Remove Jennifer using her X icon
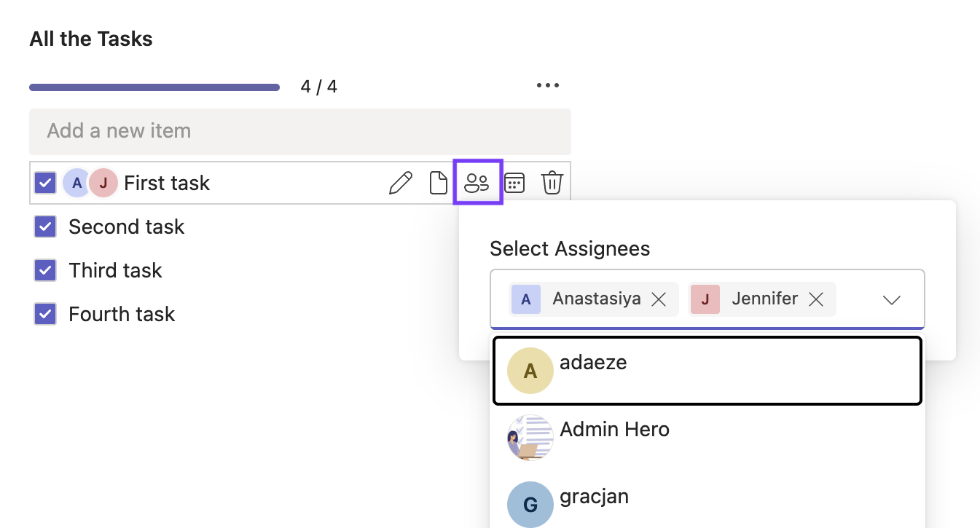Viewport: 980px width, 528px height. pyautogui.click(x=816, y=299)
